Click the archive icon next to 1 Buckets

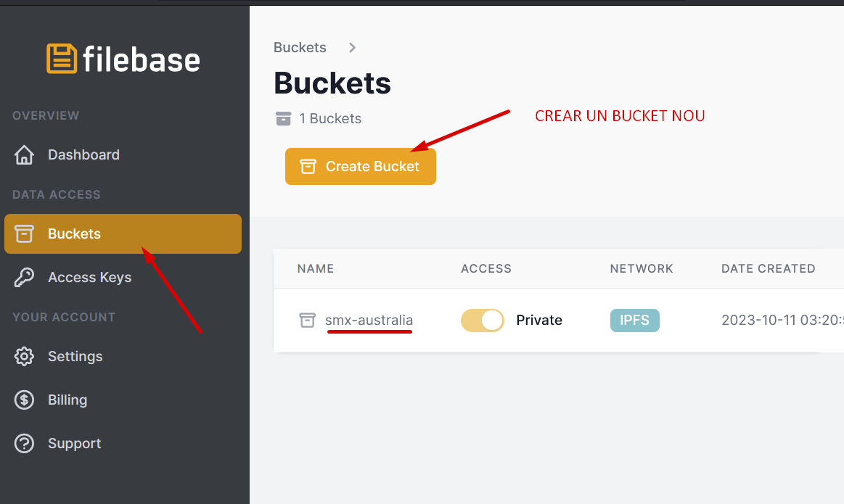pyautogui.click(x=283, y=118)
